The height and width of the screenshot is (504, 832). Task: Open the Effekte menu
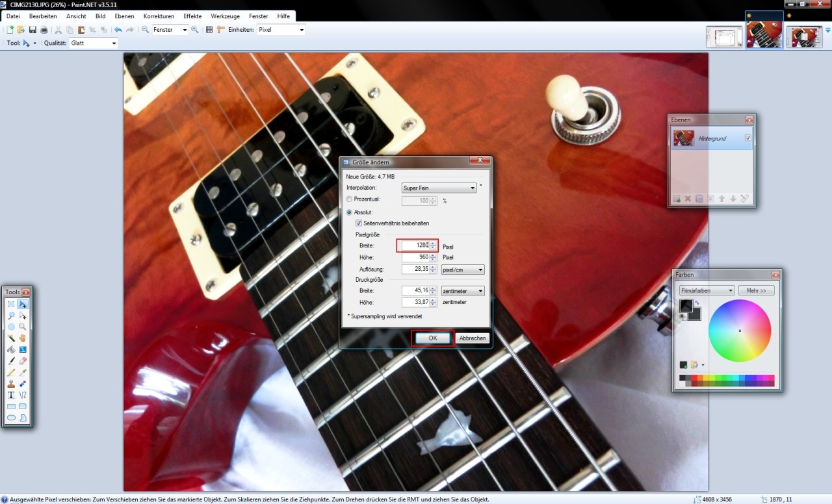tap(192, 16)
